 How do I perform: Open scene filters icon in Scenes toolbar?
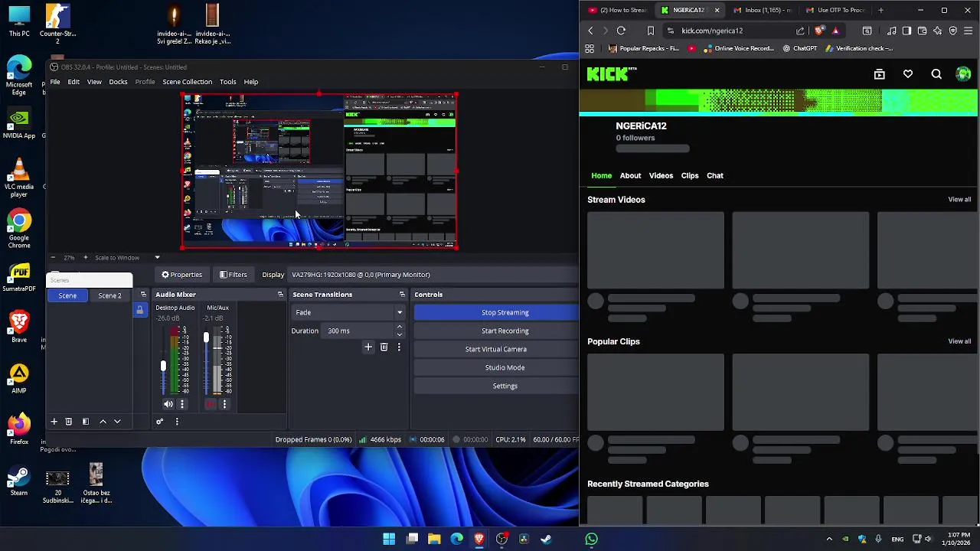[x=86, y=422]
